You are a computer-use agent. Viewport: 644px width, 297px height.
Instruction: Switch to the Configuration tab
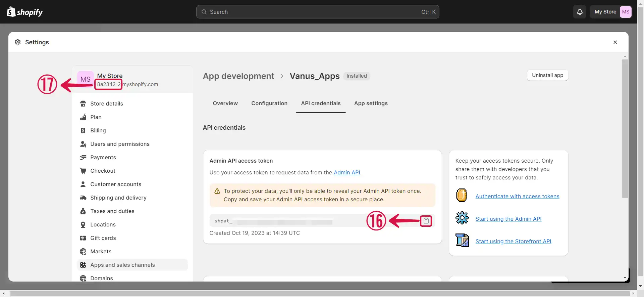pyautogui.click(x=269, y=103)
